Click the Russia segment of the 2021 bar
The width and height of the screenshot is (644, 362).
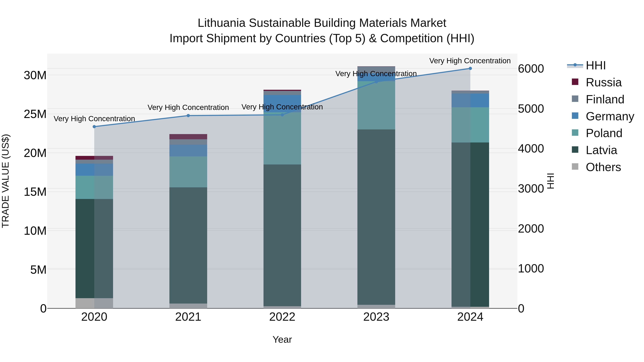[x=188, y=137]
